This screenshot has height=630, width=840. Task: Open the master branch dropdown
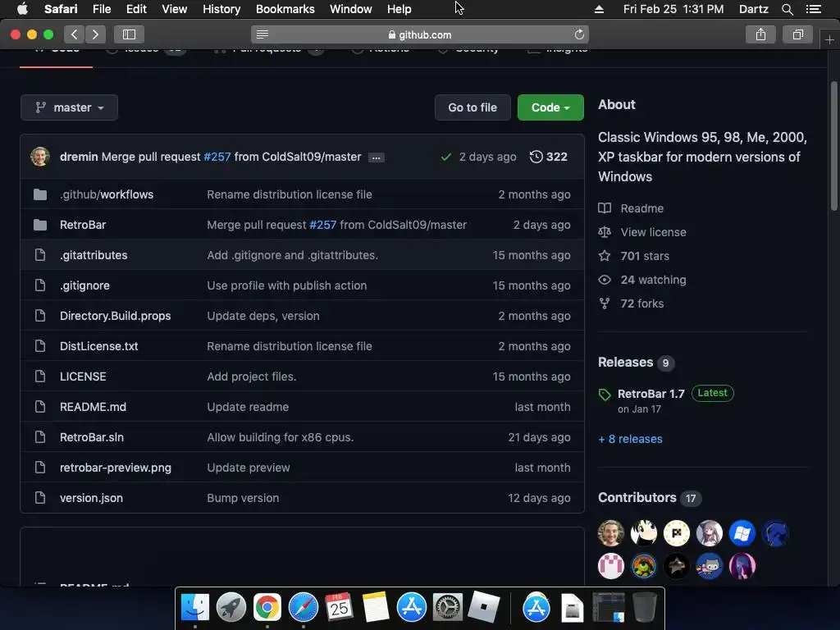(x=69, y=107)
